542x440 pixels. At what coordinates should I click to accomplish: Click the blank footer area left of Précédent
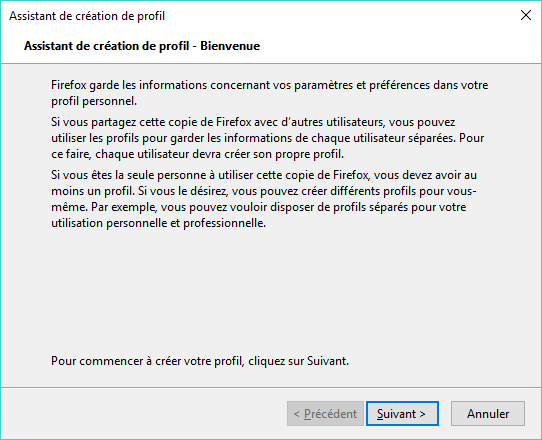[143, 413]
